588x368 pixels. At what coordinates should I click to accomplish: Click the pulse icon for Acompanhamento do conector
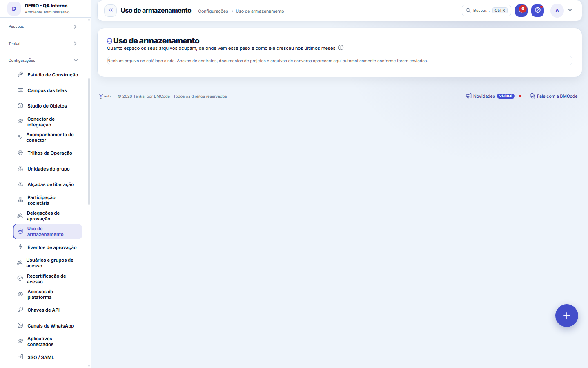[x=20, y=137]
